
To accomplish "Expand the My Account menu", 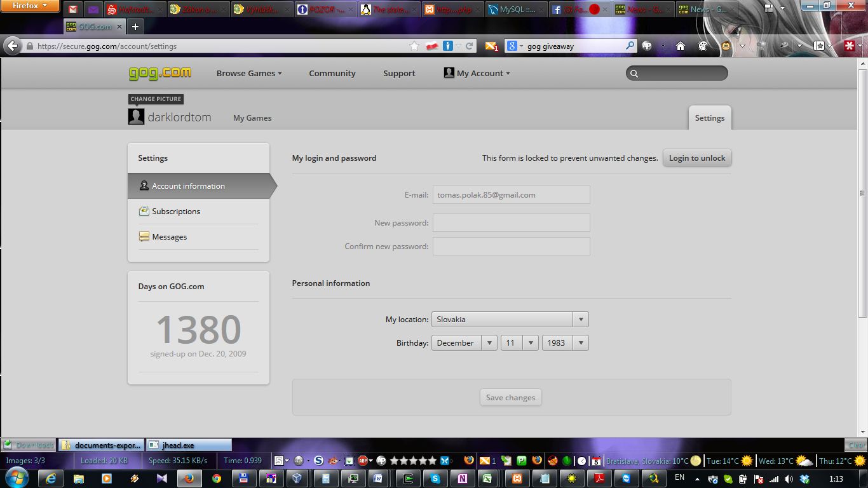I will tap(477, 73).
